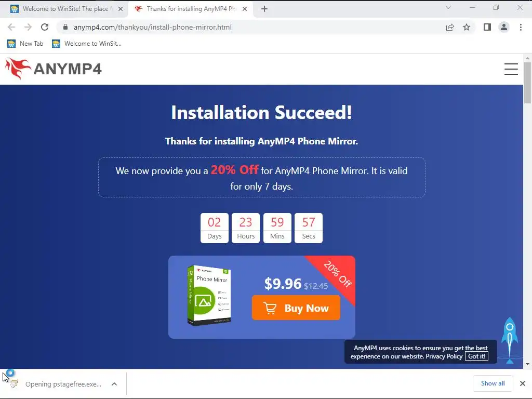532x399 pixels.
Task: Dismiss cookies with Got it!
Action: 476,356
